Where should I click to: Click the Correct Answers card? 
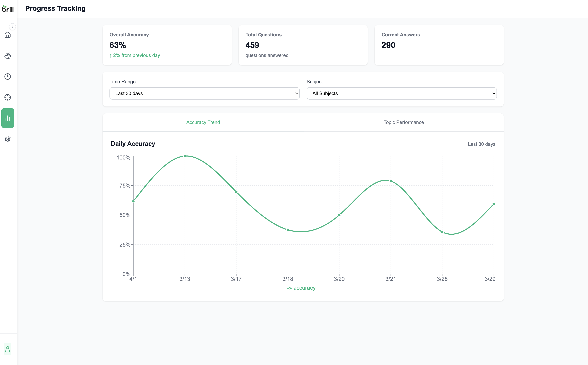[439, 45]
